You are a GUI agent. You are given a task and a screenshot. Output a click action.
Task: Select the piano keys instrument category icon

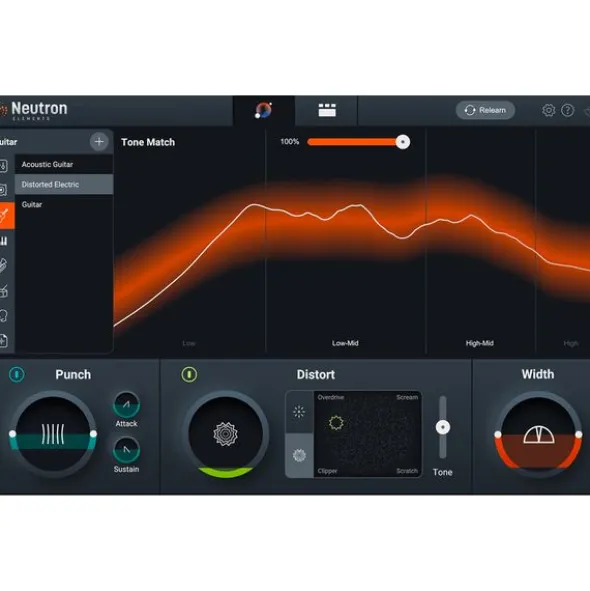pyautogui.click(x=4, y=241)
